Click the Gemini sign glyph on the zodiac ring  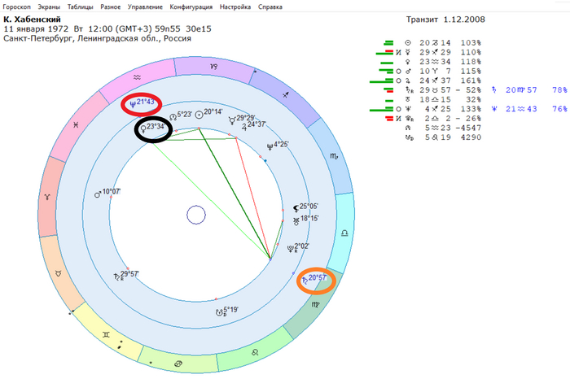pyautogui.click(x=106, y=334)
